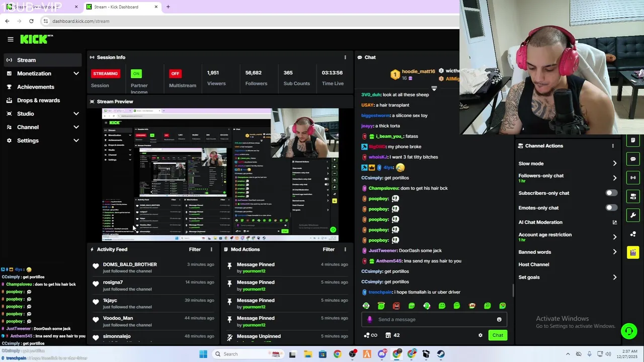Click Filter in Activity Feed
This screenshot has height=362, width=644.
click(x=195, y=249)
